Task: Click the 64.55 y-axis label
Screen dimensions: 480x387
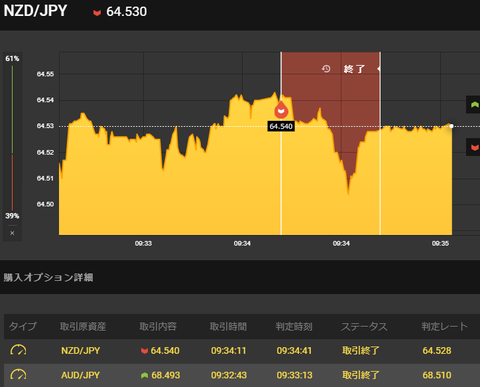Action: tap(45, 74)
